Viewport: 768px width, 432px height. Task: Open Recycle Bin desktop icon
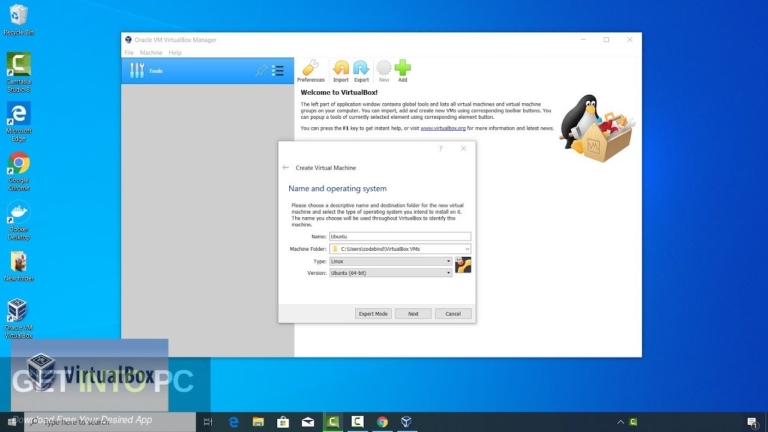(19, 20)
